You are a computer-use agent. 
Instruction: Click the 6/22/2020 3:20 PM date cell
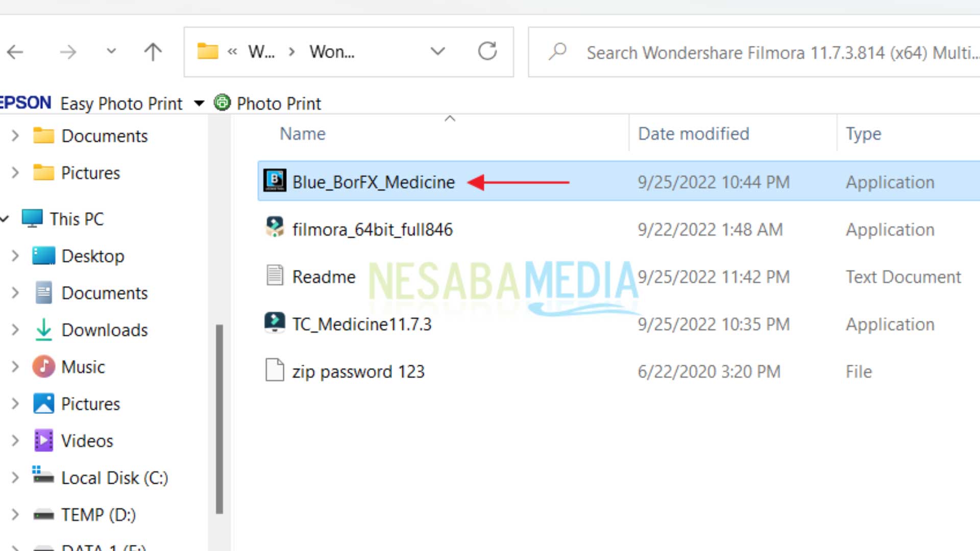(709, 371)
